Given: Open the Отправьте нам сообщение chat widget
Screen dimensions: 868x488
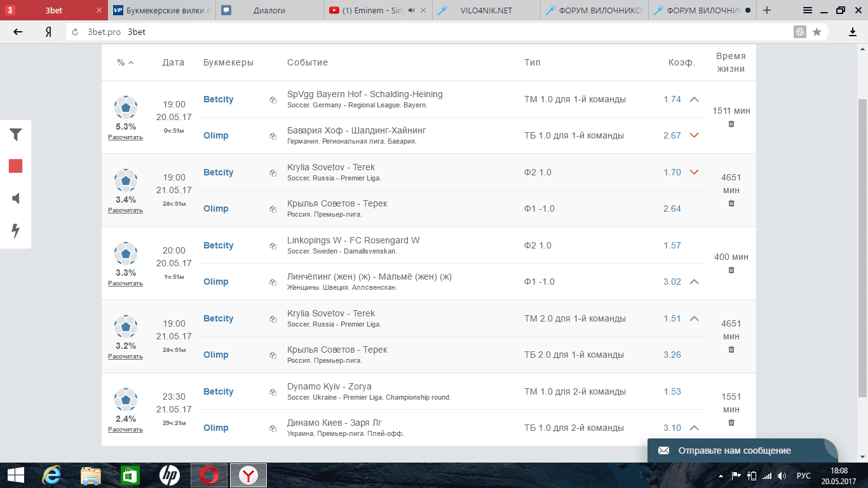Looking at the screenshot, I should tap(742, 451).
